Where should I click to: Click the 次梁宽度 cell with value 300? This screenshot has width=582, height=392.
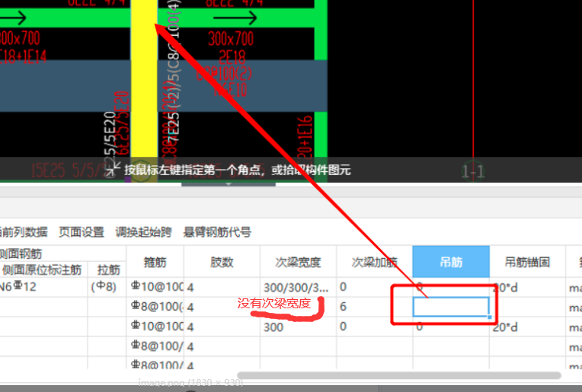click(298, 327)
